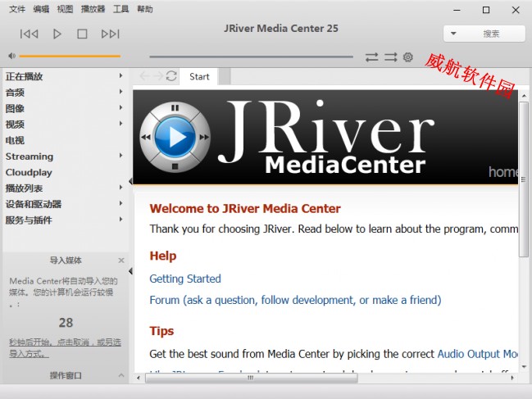Skip to the next track
This screenshot has height=399, width=532.
coord(110,34)
